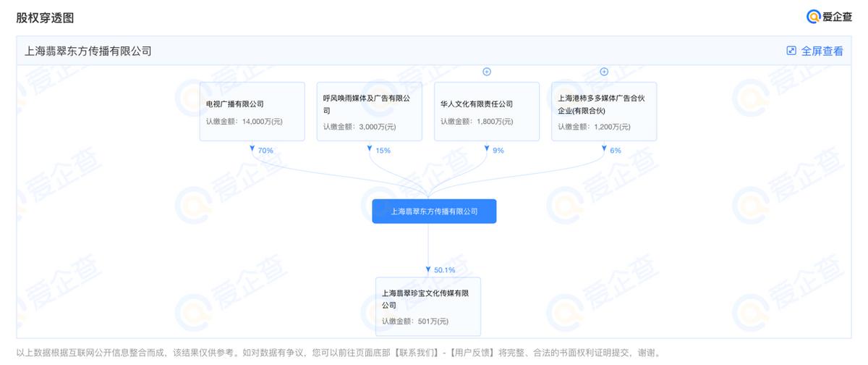This screenshot has width=868, height=365.
Task: Click the 爱企查 logo icon
Action: [814, 17]
